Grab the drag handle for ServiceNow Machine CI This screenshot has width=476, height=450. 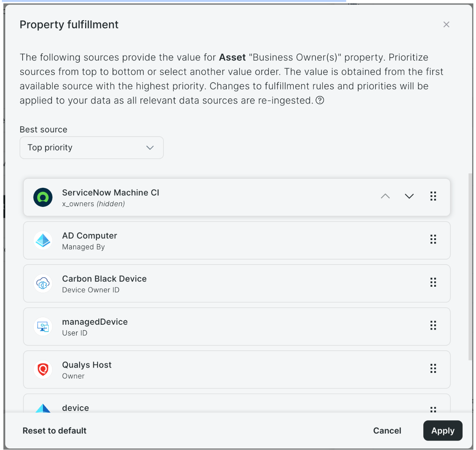(433, 196)
